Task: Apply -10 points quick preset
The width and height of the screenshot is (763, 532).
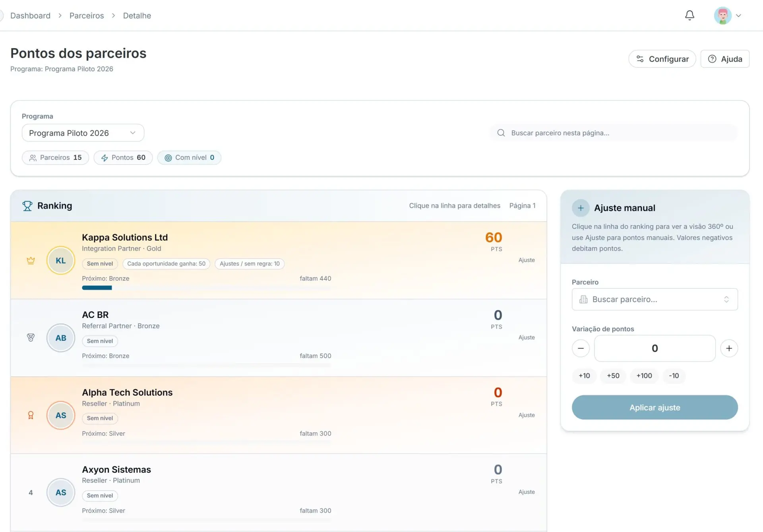Action: (674, 376)
